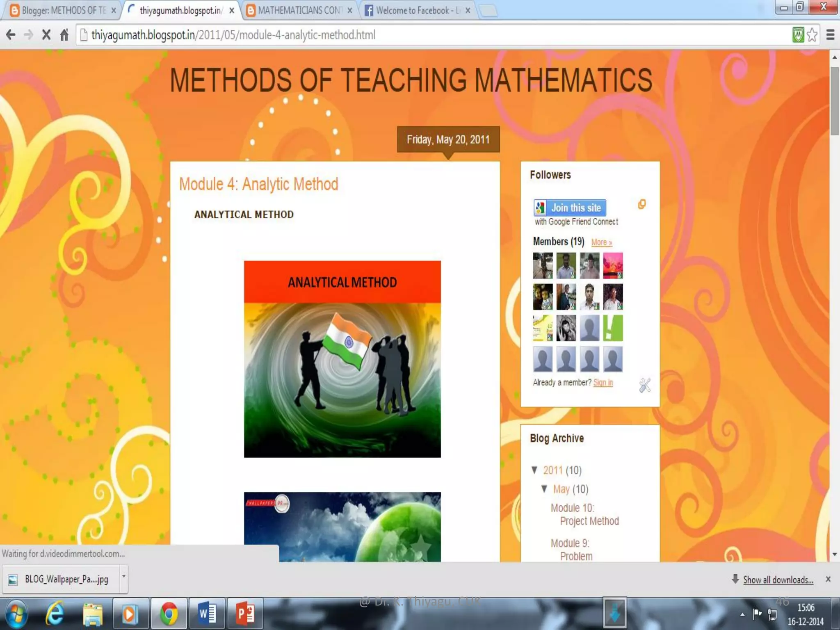Click Show all downloads link

point(778,580)
